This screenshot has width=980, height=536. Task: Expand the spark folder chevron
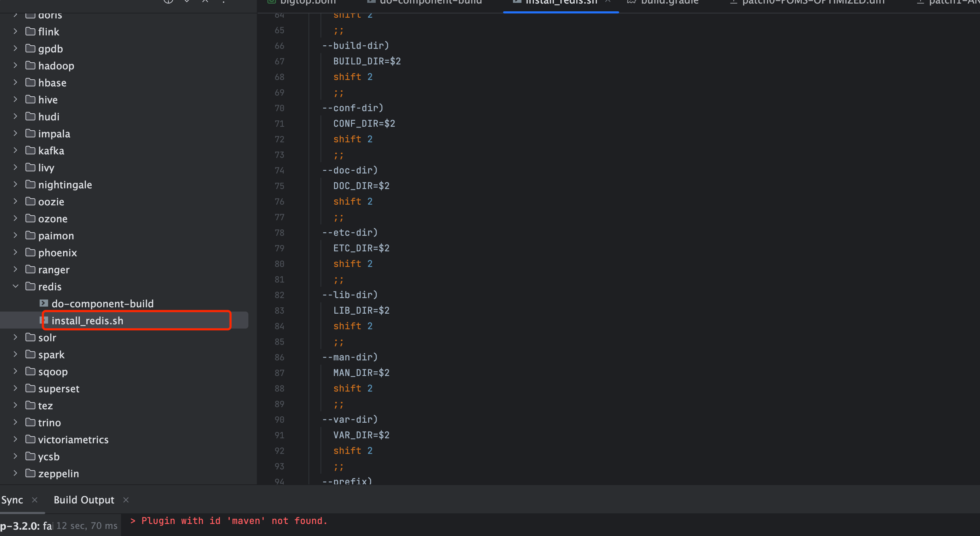[x=15, y=354]
